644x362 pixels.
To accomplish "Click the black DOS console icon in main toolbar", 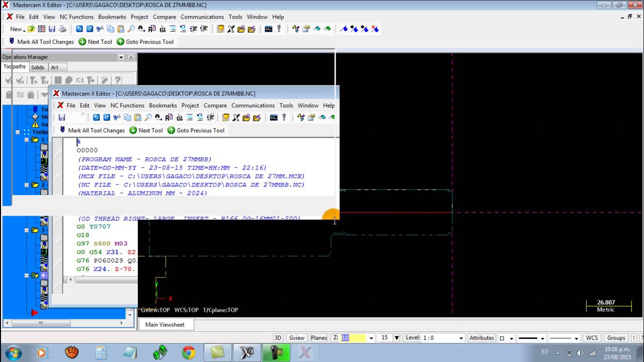I will point(269,29).
